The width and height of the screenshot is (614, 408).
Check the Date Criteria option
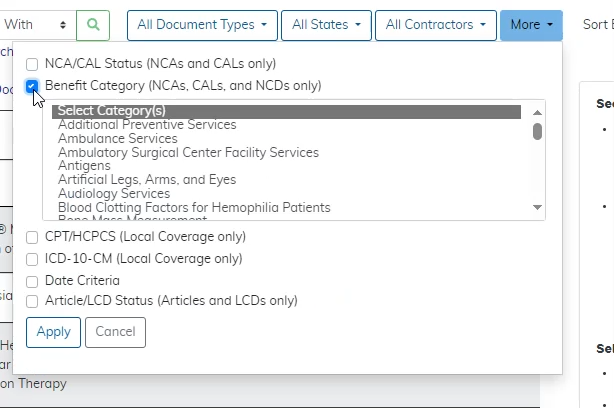coord(33,281)
